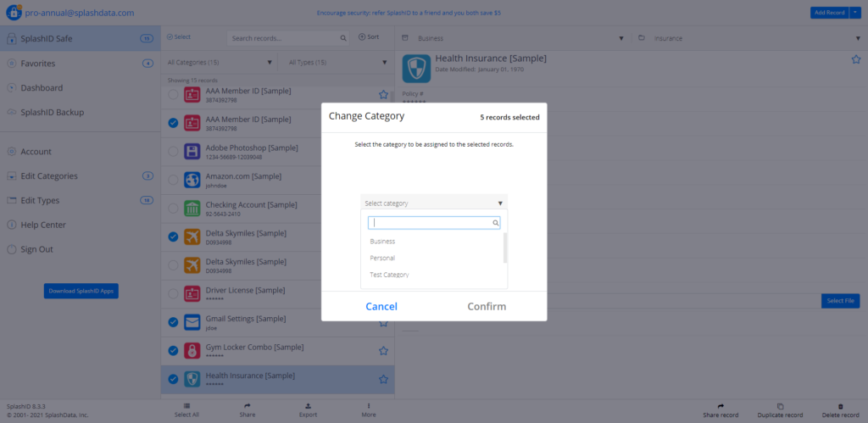
Task: Click the Duplicate record icon
Action: click(780, 406)
